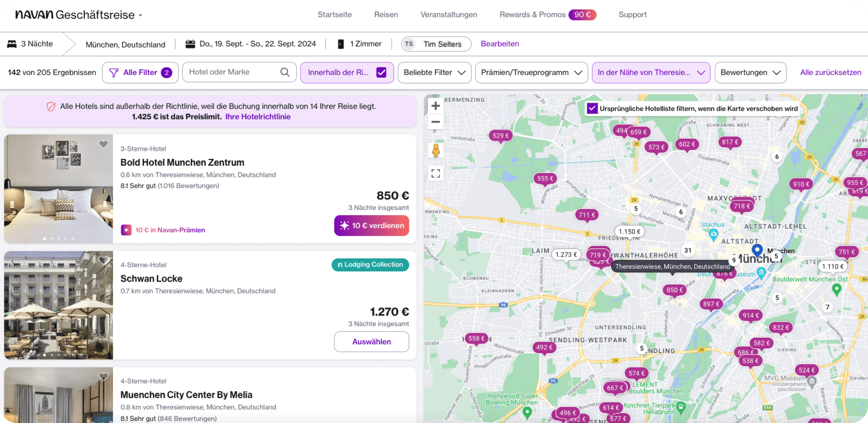Screen dimensions: 868x423
Task: Click the hotel search magnifier icon
Action: [285, 72]
